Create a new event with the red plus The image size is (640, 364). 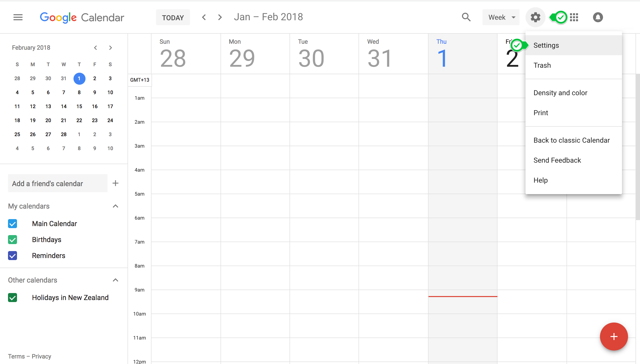(613, 336)
